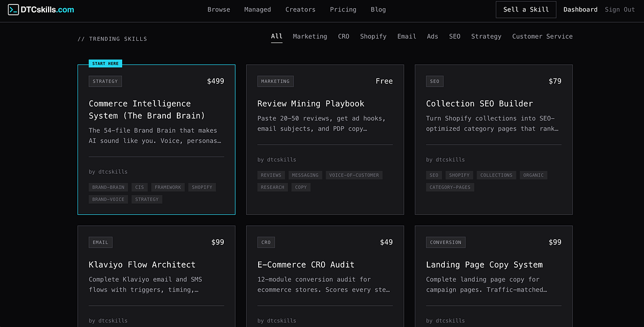Click the COLLECTIONS tag

click(496, 175)
